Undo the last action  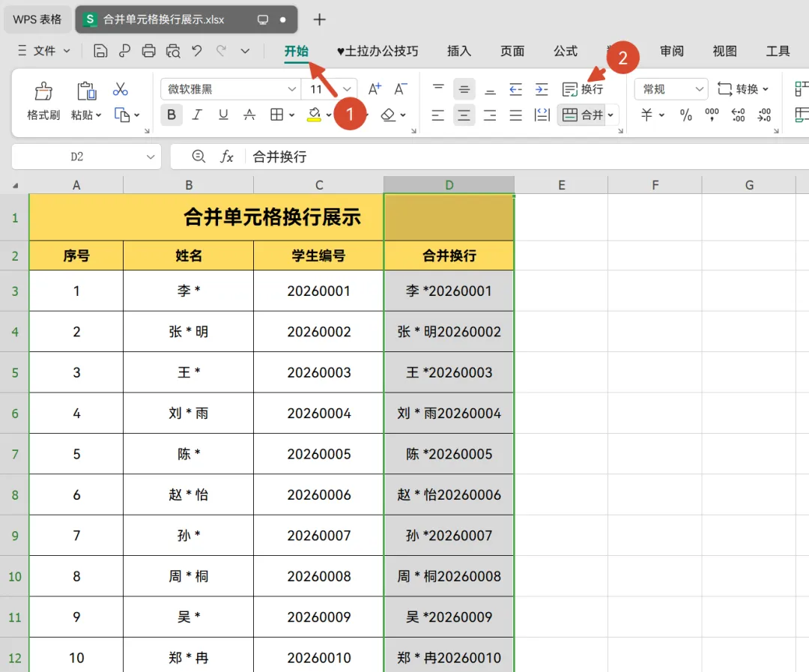click(196, 51)
